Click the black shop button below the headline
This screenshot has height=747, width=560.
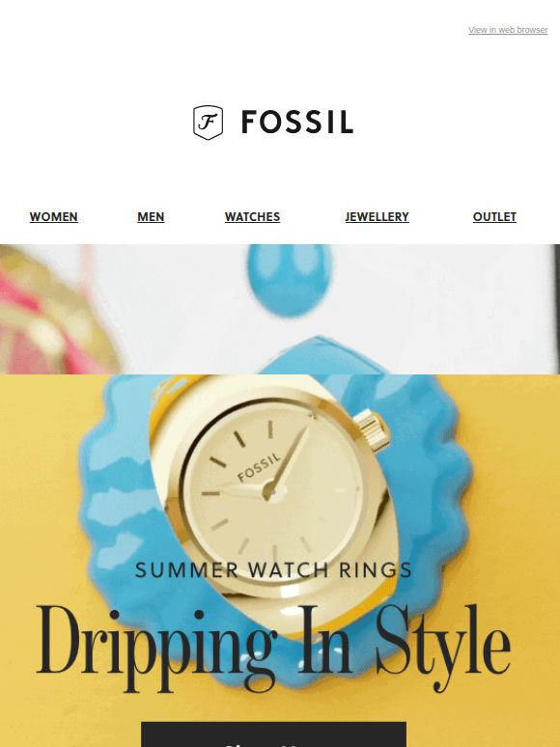point(273,734)
